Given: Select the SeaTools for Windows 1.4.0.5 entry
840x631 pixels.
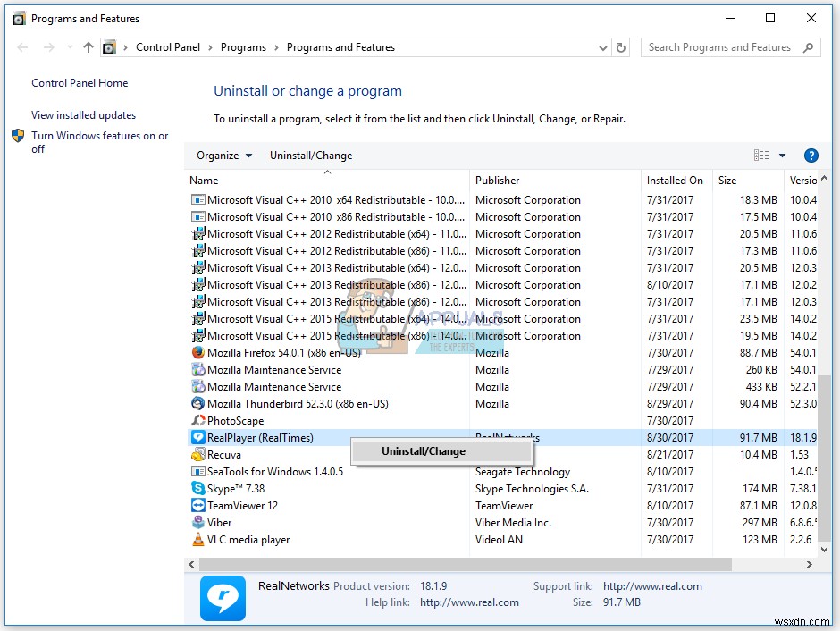Looking at the screenshot, I should point(503,471).
